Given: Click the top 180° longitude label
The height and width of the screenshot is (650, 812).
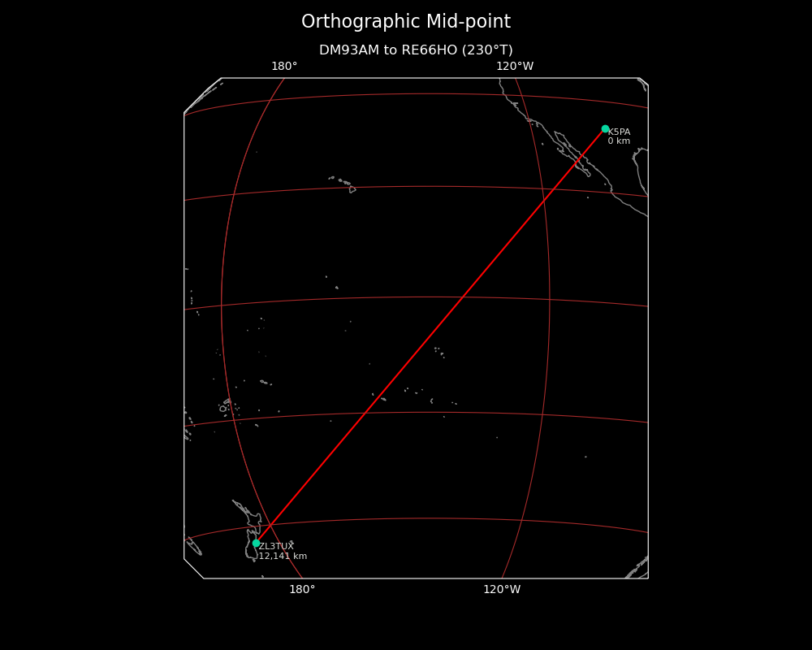Looking at the screenshot, I should click(x=284, y=67).
